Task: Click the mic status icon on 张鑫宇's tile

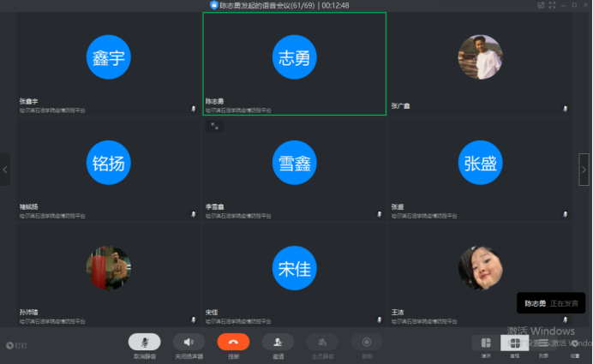Action: click(x=193, y=109)
